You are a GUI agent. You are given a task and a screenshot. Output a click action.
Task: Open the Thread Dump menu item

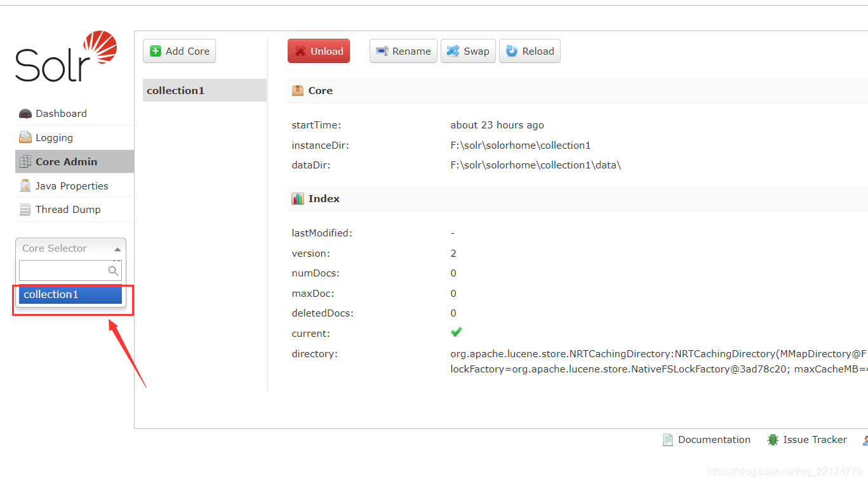click(74, 210)
